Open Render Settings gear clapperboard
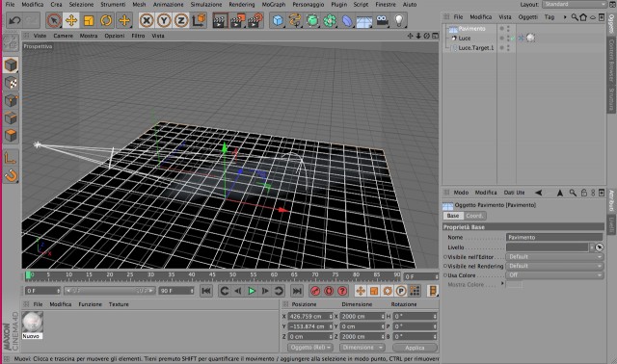 [x=255, y=20]
